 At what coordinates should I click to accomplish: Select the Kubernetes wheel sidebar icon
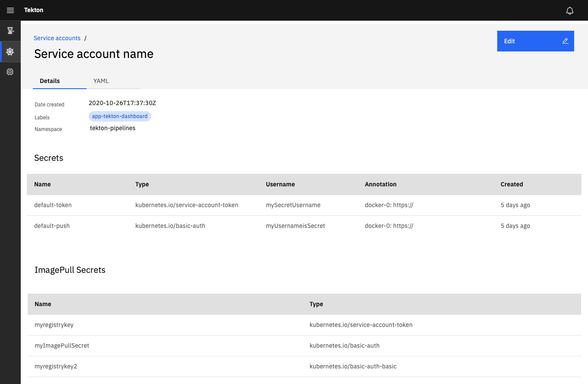pyautogui.click(x=10, y=51)
